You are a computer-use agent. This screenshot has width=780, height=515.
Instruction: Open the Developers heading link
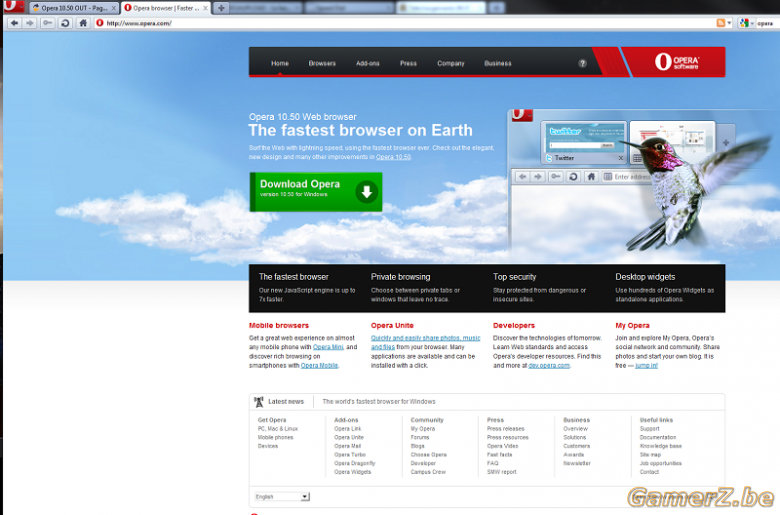click(514, 325)
